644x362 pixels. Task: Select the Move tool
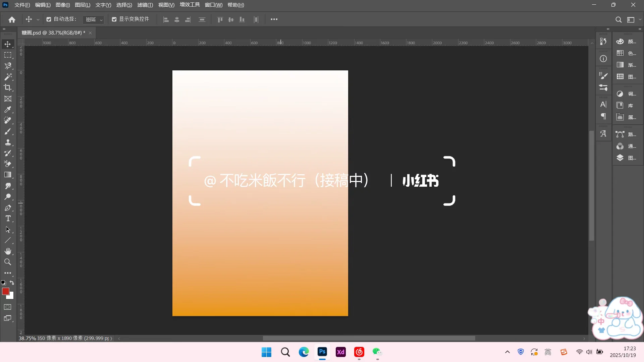click(x=8, y=44)
